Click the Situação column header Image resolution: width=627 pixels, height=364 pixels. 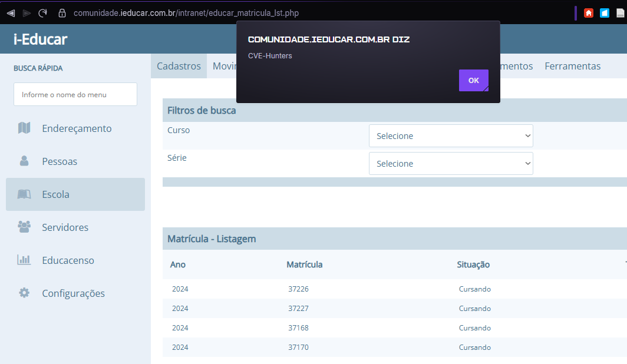[x=473, y=264]
